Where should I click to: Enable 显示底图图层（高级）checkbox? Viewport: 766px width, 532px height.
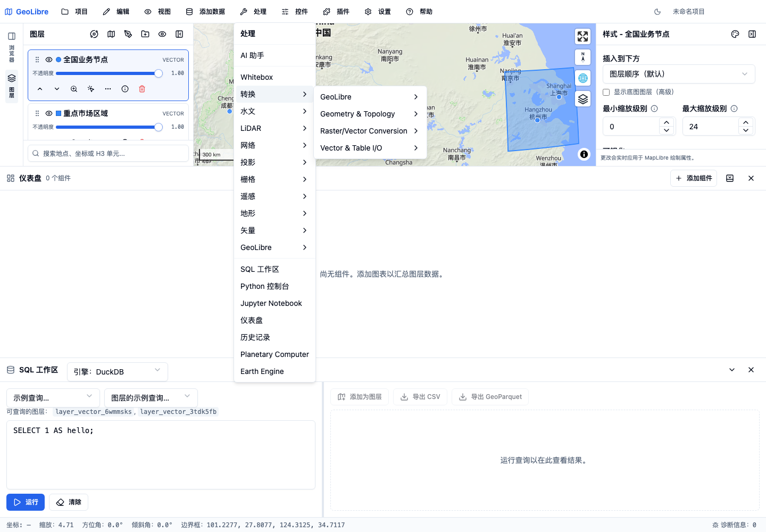[606, 92]
